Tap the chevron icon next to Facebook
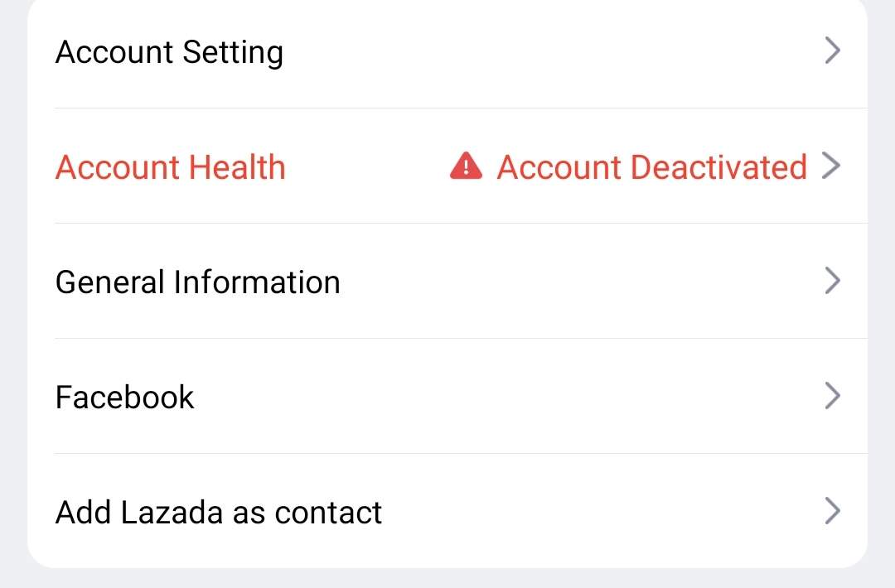Screen dimensions: 895x588 pos(832,396)
